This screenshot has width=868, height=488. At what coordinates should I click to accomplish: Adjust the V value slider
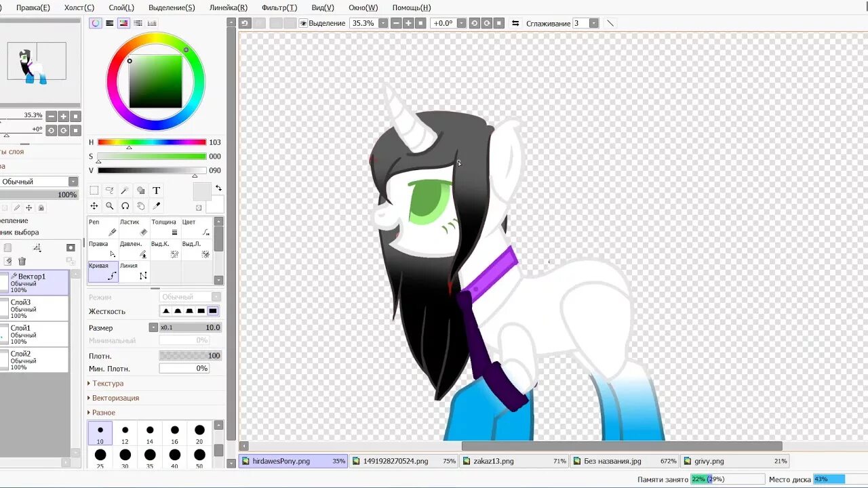152,171
